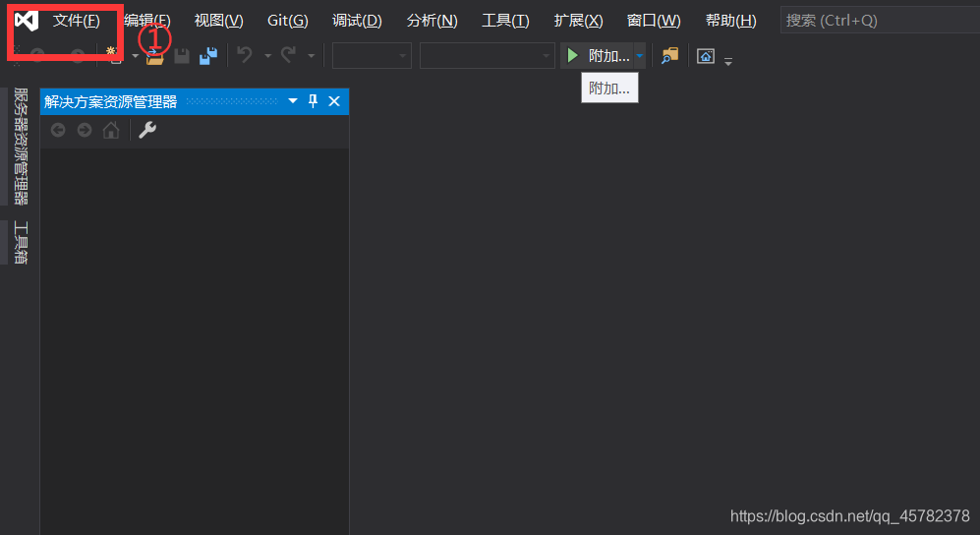Screen dimensions: 980x535
Task: Open the 文件(F) menu
Action: pos(77,21)
